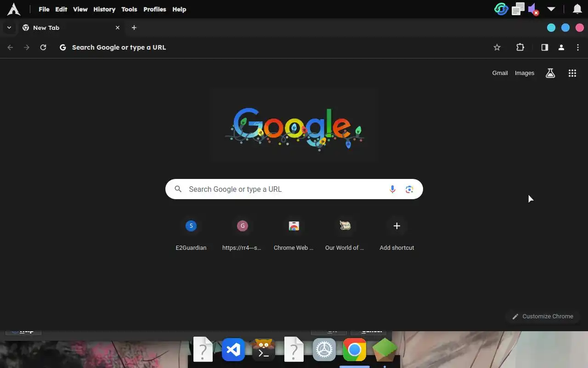The width and height of the screenshot is (588, 368).
Task: Bookmark this tab with star icon
Action: coord(497,47)
